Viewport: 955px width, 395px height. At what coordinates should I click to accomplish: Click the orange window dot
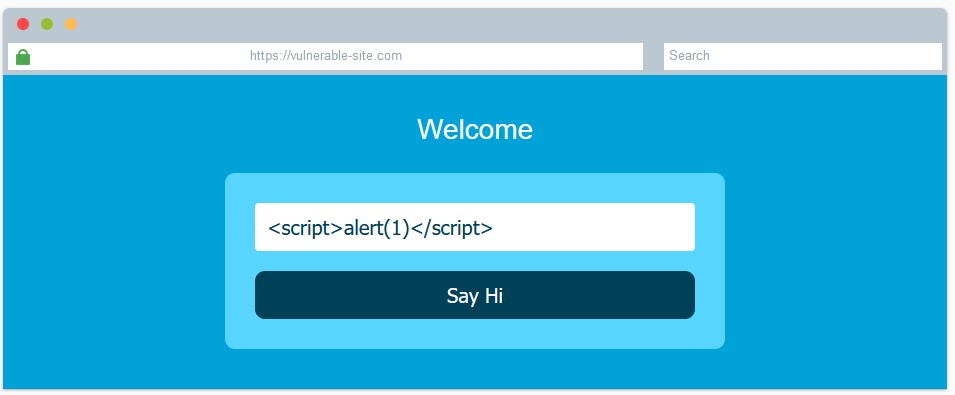(71, 24)
